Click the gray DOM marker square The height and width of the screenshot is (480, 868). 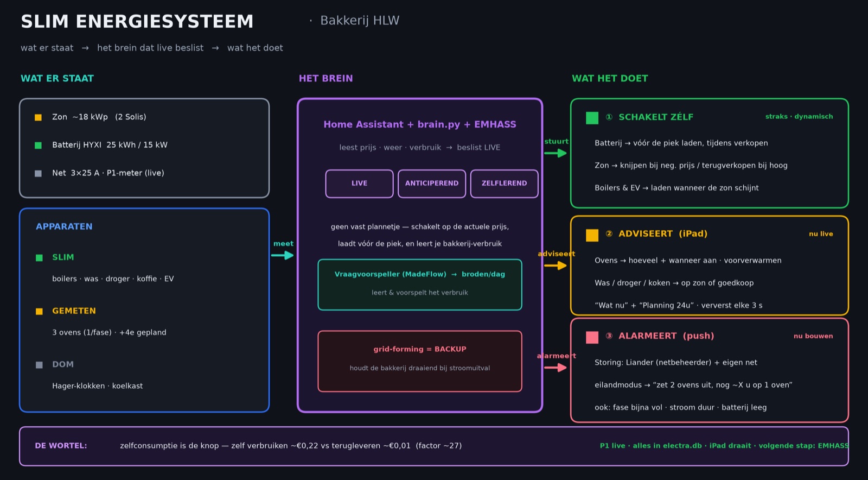[x=39, y=365]
